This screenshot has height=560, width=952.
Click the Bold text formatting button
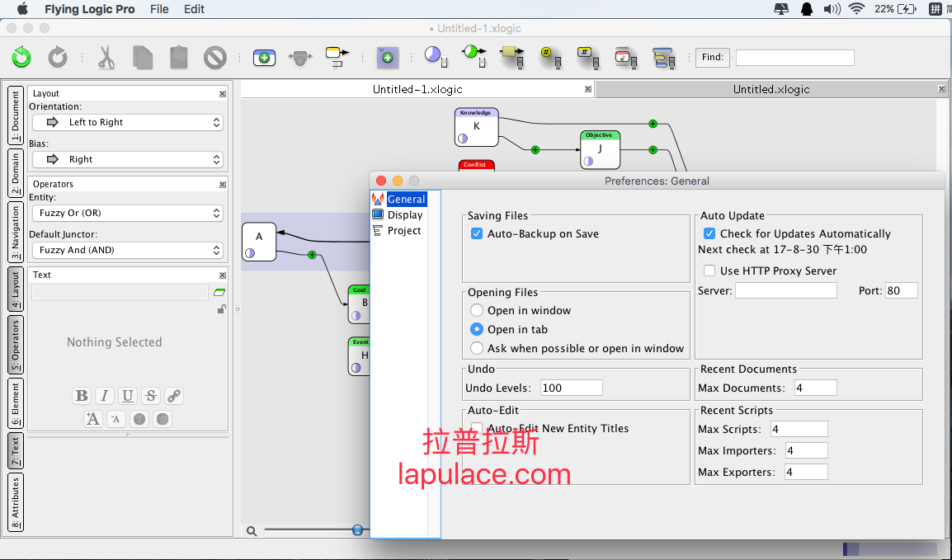[x=82, y=396]
